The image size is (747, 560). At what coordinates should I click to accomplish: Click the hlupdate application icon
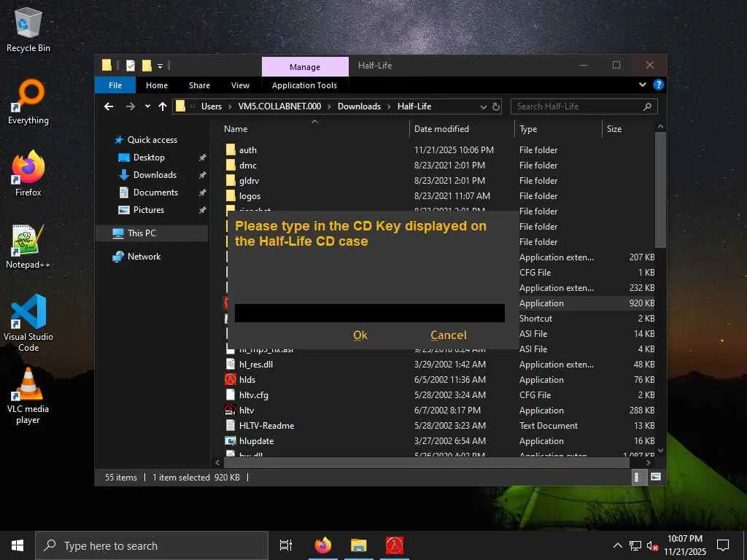231,441
